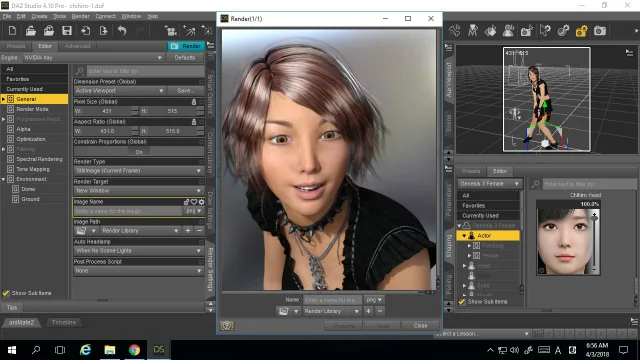640x360 pixels.
Task: Toggle the Pixel Size lock icon
Action: (194, 102)
